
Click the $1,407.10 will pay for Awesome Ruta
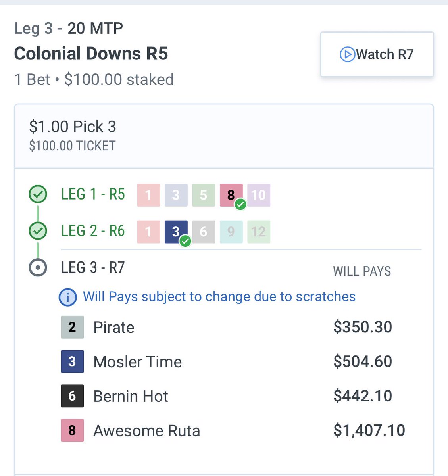coord(369,430)
